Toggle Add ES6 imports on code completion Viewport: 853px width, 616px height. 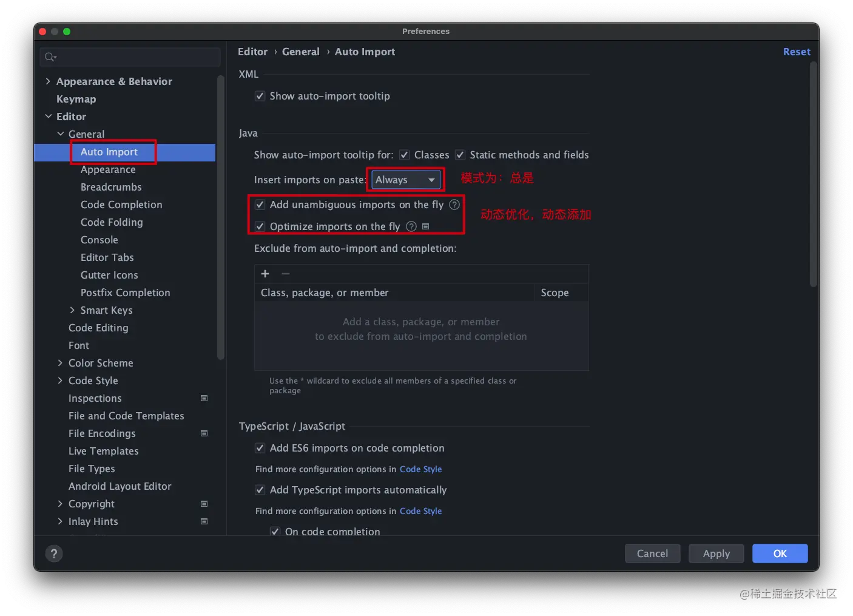[x=260, y=448]
